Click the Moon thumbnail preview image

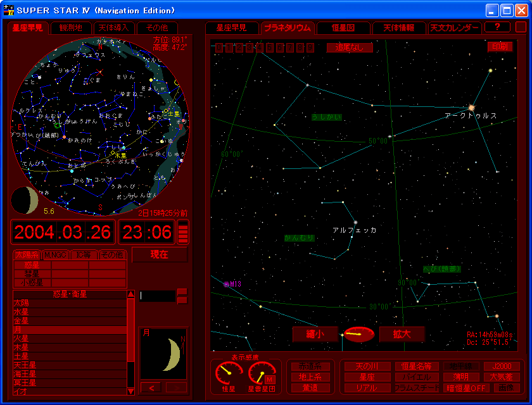tap(163, 354)
